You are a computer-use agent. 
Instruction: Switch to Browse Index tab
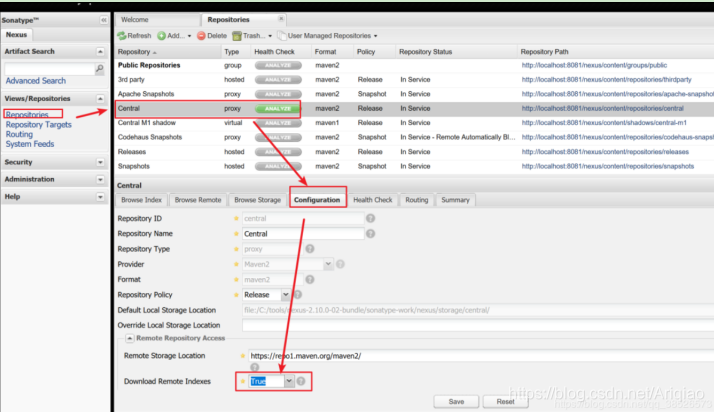[x=141, y=200]
